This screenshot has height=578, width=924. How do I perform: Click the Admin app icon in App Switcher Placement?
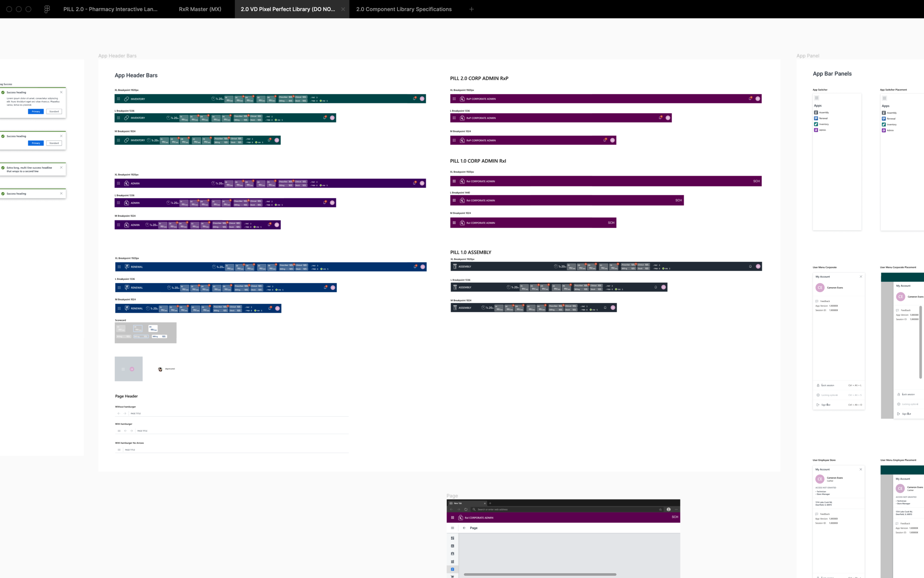(x=884, y=131)
